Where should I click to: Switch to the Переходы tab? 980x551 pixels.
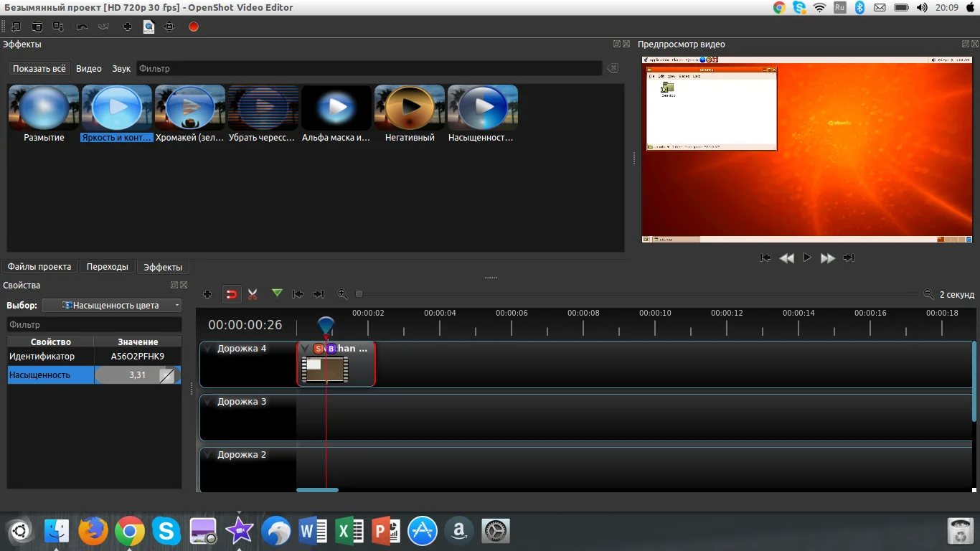(107, 267)
